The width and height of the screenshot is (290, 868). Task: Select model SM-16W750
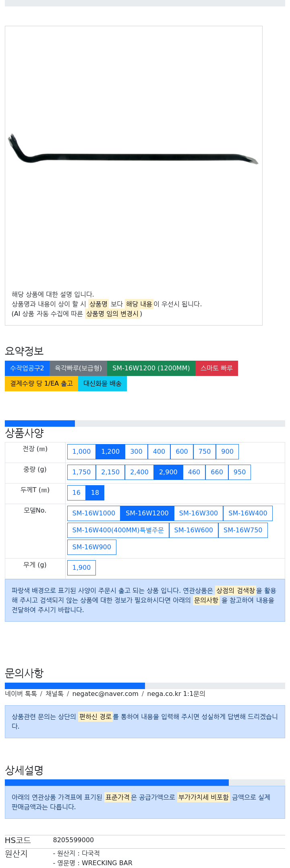point(243,530)
